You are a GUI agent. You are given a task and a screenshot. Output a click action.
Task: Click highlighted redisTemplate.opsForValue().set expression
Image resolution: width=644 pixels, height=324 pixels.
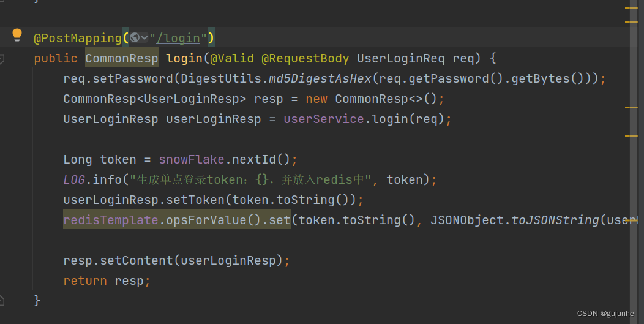pos(176,220)
